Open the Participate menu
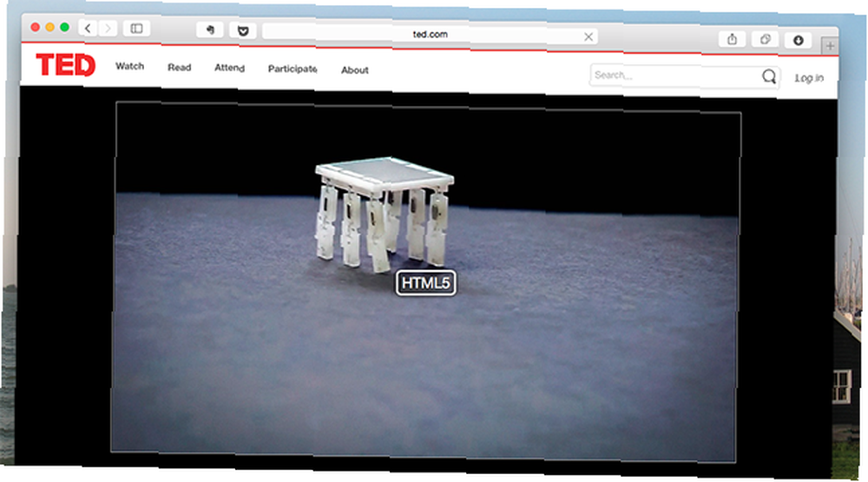The height and width of the screenshot is (482, 868). (293, 69)
